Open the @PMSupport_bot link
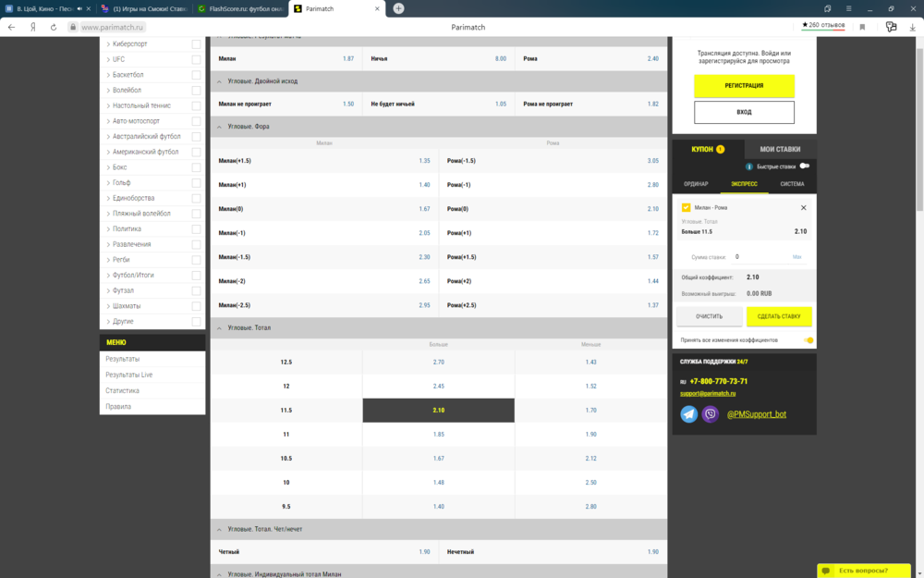The height and width of the screenshot is (578, 924). click(756, 414)
